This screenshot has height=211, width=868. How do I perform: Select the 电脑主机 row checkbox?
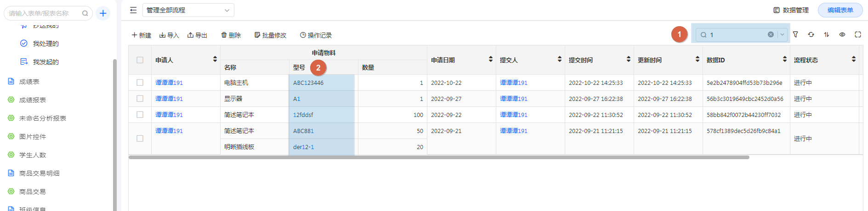(x=140, y=83)
